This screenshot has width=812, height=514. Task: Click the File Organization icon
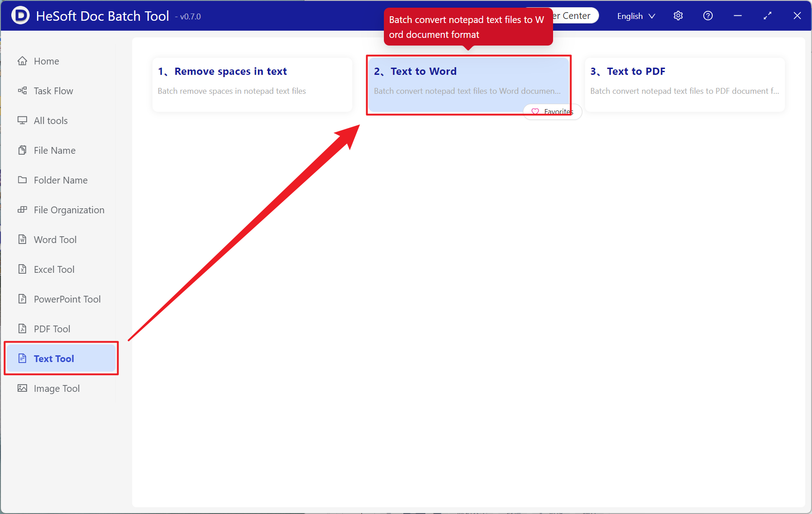[22, 210]
